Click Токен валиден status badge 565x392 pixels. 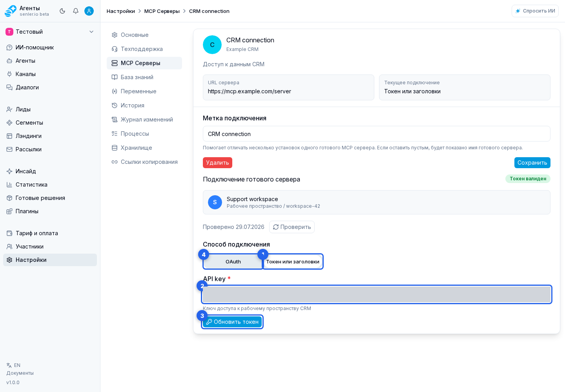pyautogui.click(x=528, y=179)
